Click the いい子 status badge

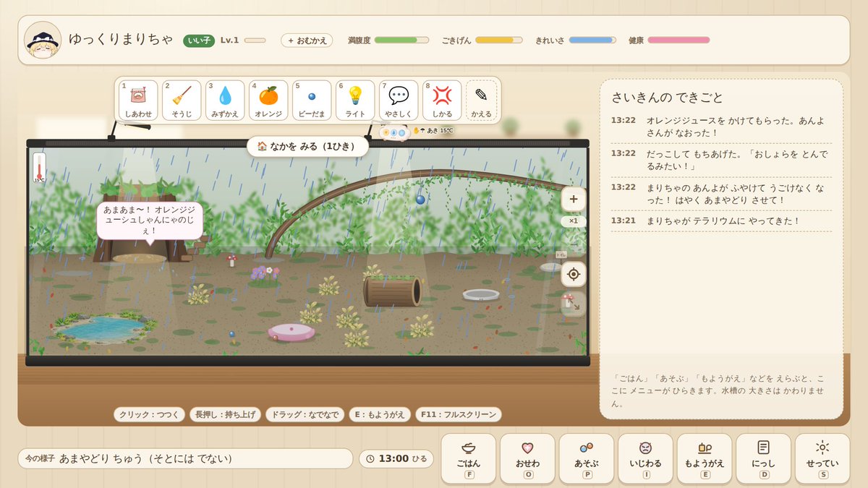click(198, 40)
